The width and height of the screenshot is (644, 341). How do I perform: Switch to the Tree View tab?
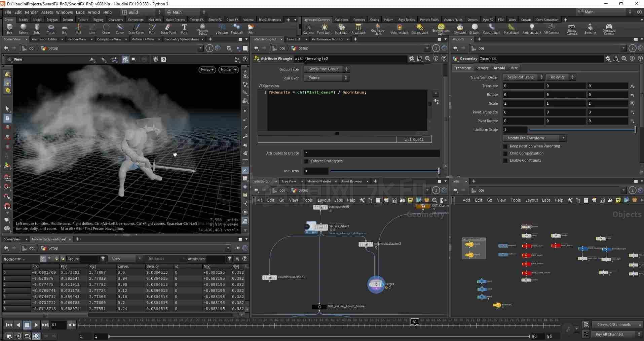click(x=288, y=181)
